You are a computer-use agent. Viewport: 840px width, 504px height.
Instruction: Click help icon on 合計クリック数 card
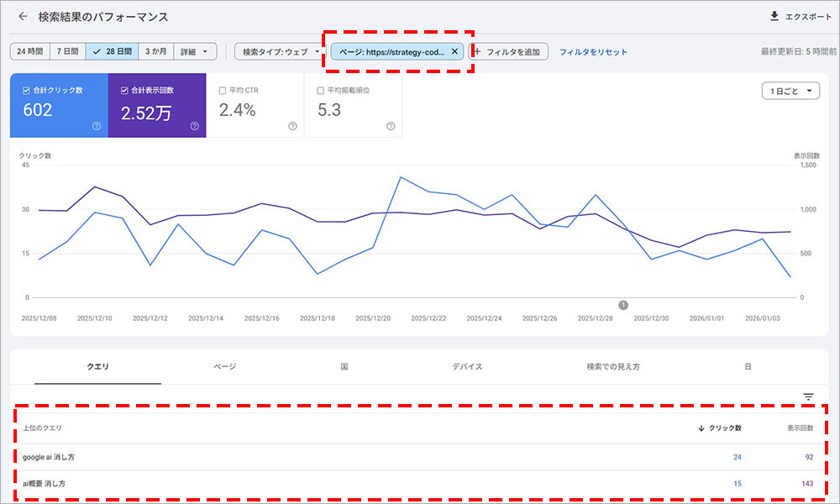pyautogui.click(x=97, y=126)
